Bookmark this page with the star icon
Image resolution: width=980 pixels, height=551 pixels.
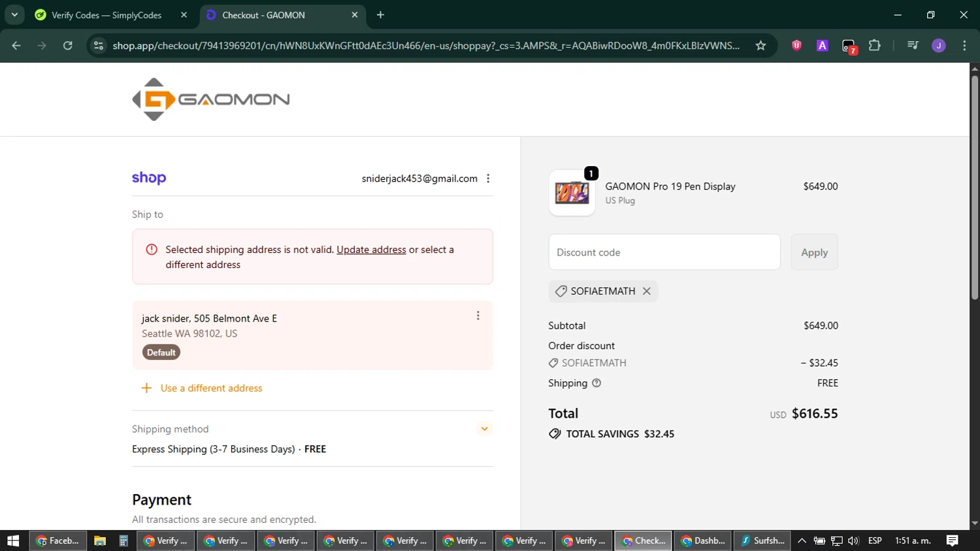pos(760,45)
